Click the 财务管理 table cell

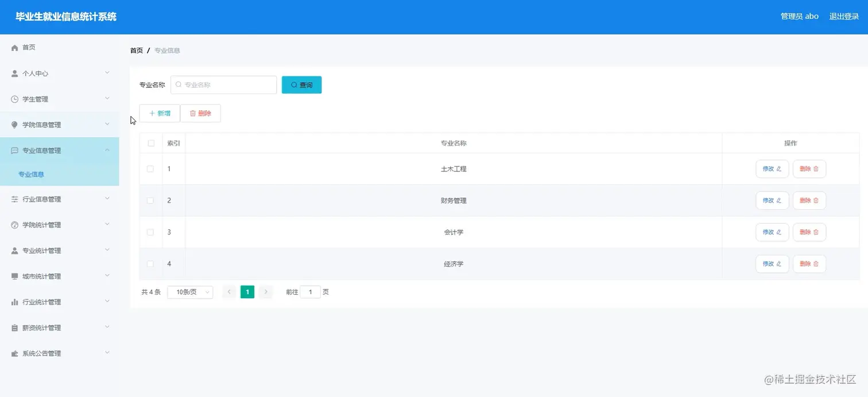click(x=454, y=201)
